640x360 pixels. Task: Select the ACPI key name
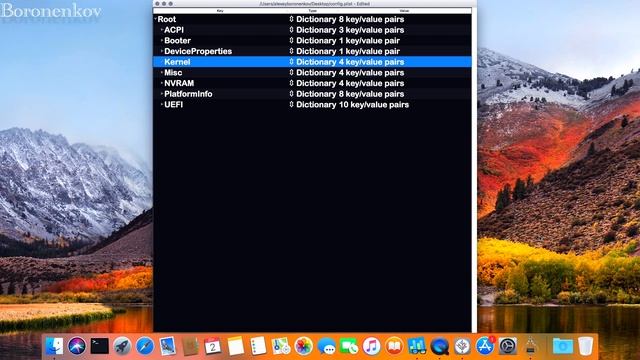[174, 30]
